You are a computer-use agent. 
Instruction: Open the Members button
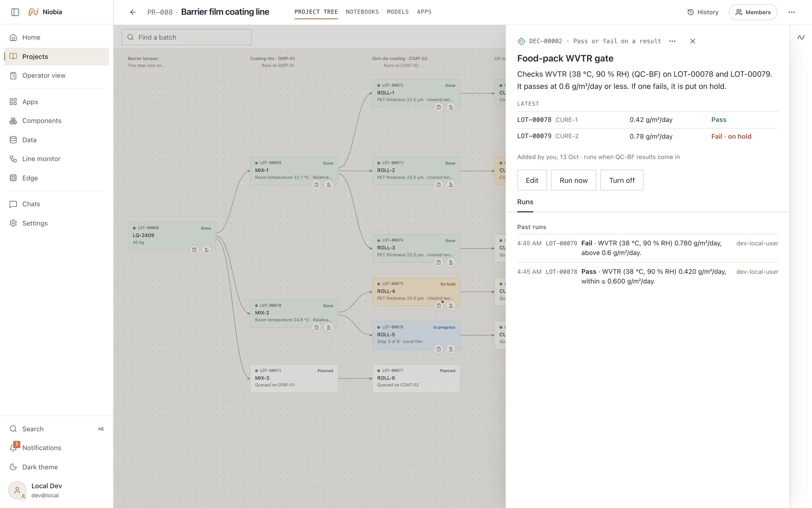tap(753, 12)
